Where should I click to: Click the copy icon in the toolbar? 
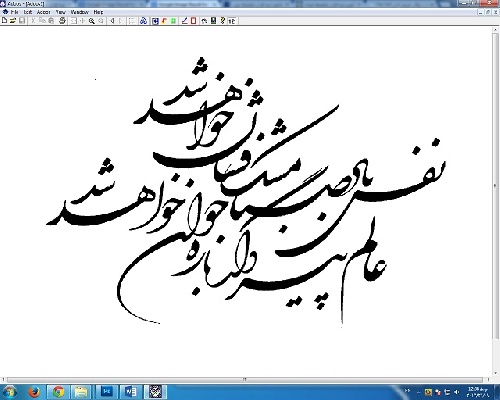pos(42,21)
